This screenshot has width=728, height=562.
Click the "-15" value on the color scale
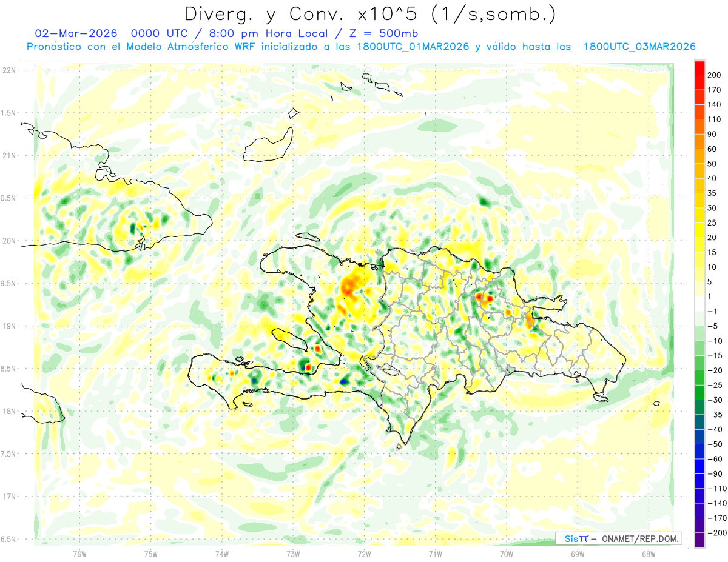(714, 356)
